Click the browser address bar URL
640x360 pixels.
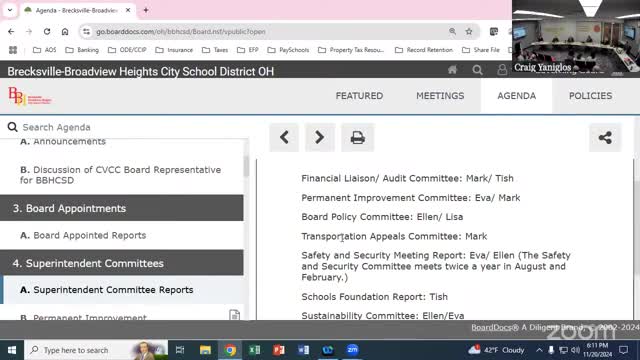[x=180, y=31]
